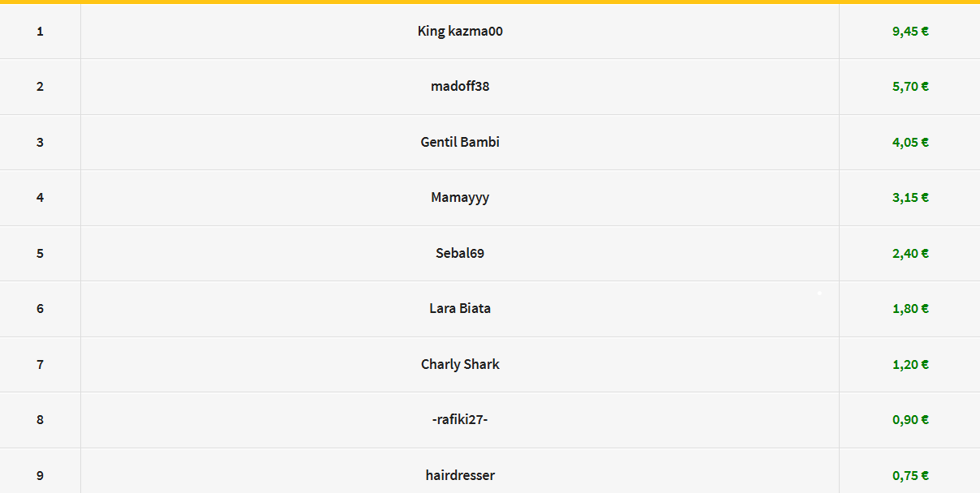
Task: Select the -rafiki27- player name
Action: [460, 420]
